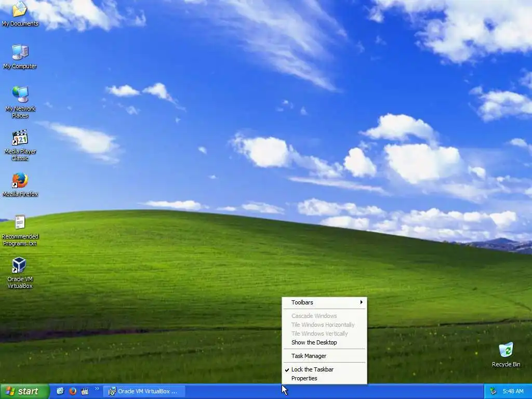Launch Firefox from the quick launch bar
532x399 pixels.
coord(73,391)
